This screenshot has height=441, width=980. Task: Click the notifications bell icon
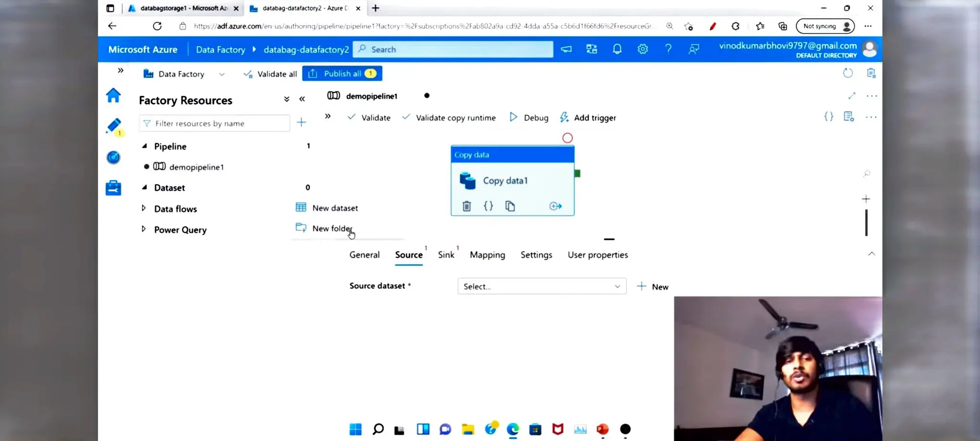point(617,49)
